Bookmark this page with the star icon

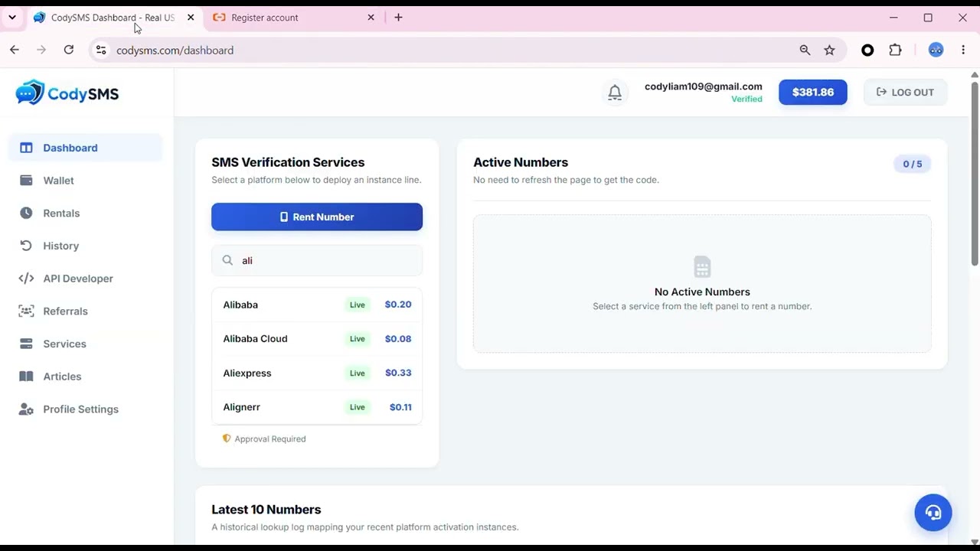[829, 50]
